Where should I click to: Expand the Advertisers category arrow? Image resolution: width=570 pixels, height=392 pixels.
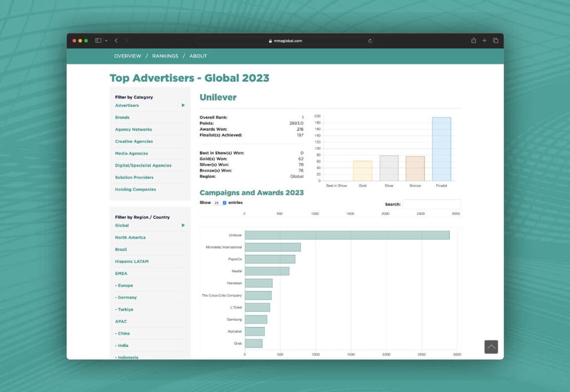pyautogui.click(x=183, y=105)
